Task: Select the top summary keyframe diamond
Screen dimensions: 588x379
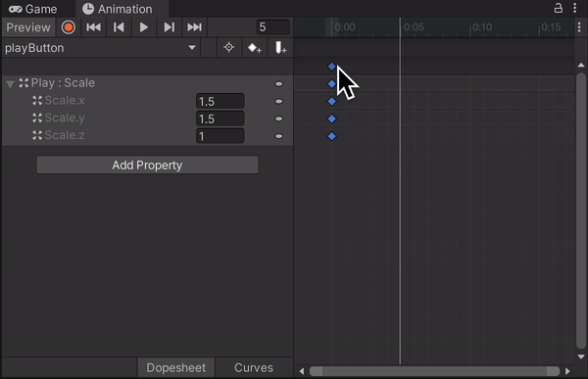Action: click(x=331, y=67)
